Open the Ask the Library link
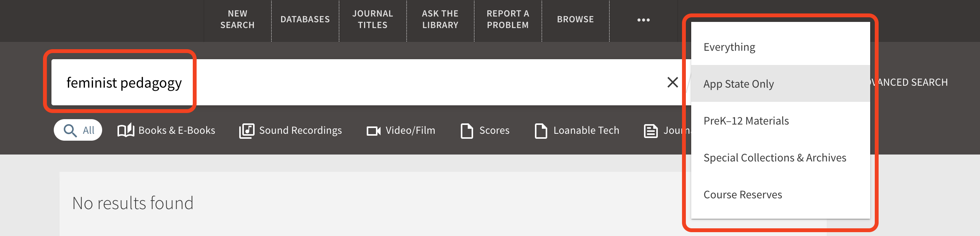 pos(440,19)
